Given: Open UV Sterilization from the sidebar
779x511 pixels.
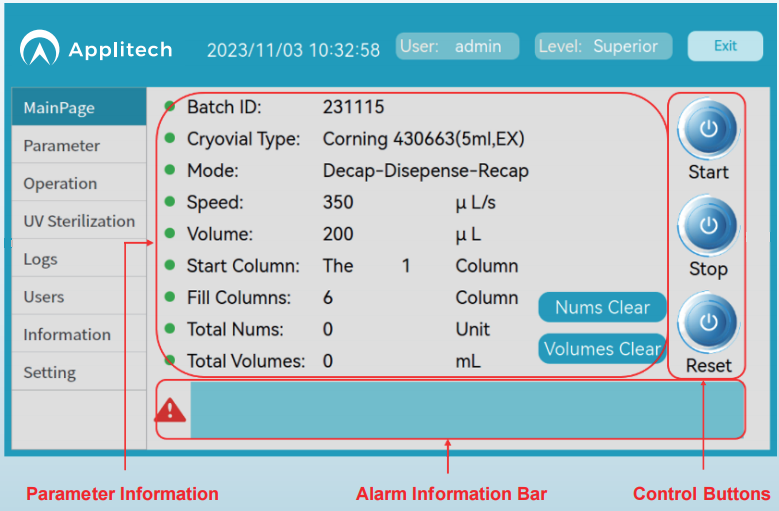Looking at the screenshot, I should pyautogui.click(x=78, y=221).
